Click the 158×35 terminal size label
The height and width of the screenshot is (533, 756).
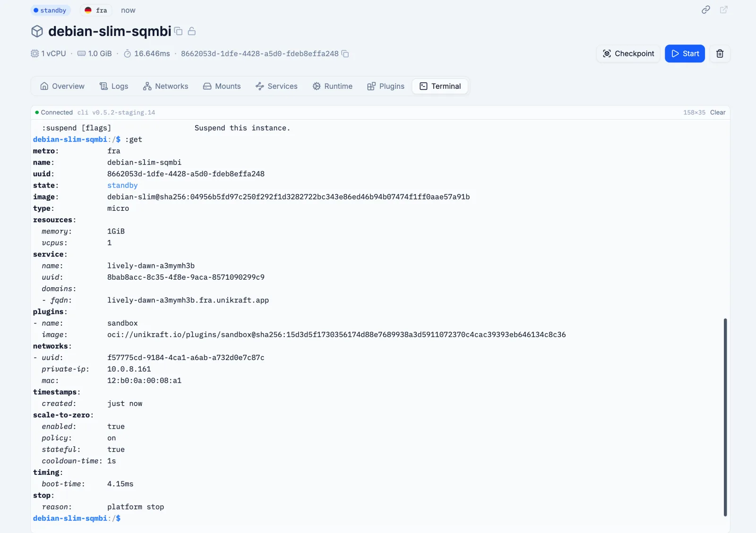(x=694, y=112)
